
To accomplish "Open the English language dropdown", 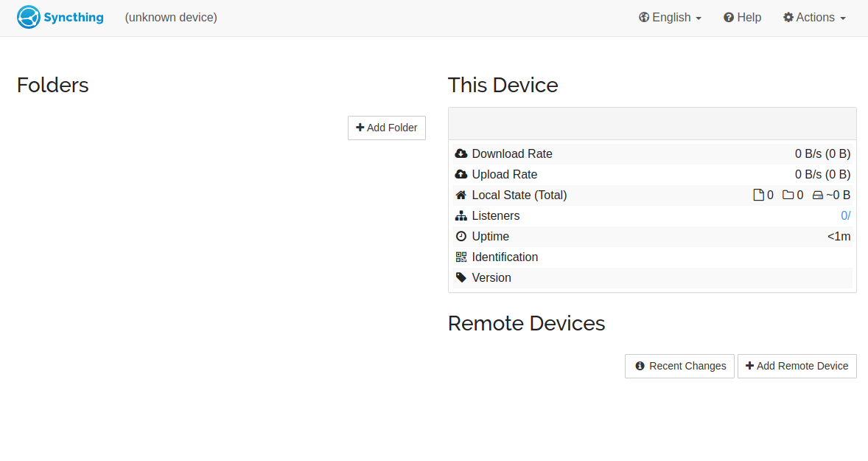I will (670, 17).
